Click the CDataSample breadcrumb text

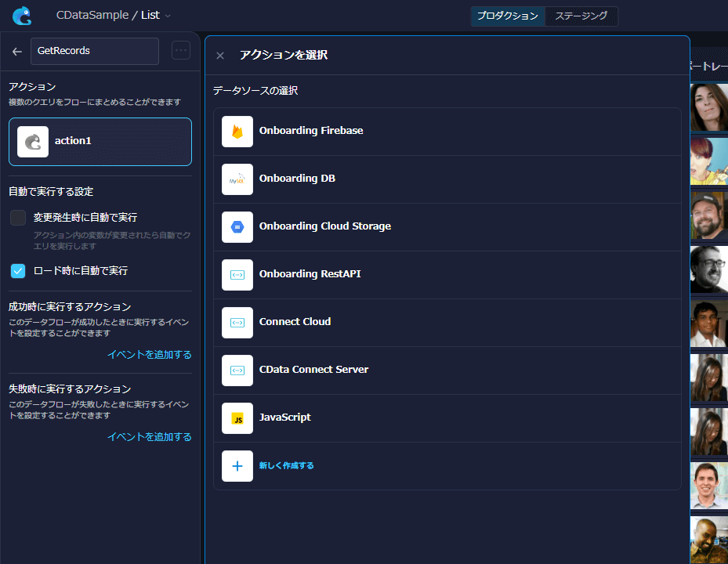click(x=92, y=16)
